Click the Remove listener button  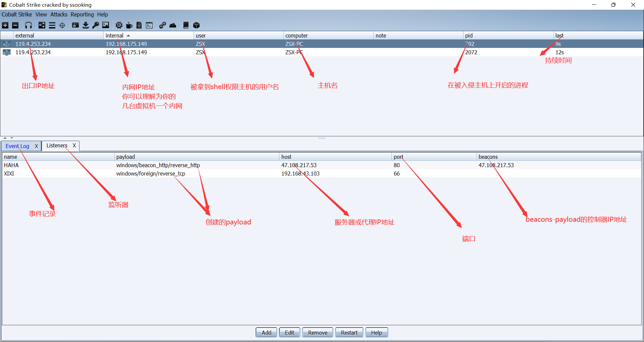[318, 333]
